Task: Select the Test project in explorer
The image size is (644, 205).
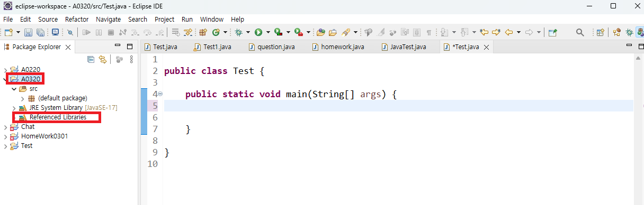Action: (26, 146)
